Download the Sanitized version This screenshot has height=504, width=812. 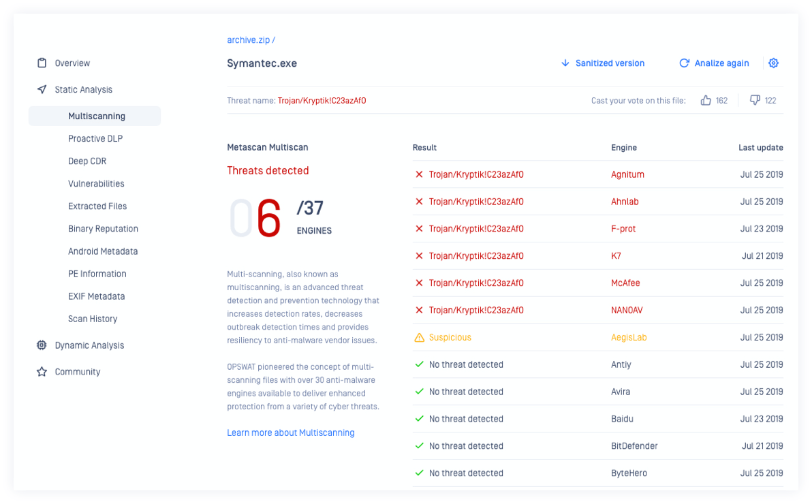click(603, 63)
